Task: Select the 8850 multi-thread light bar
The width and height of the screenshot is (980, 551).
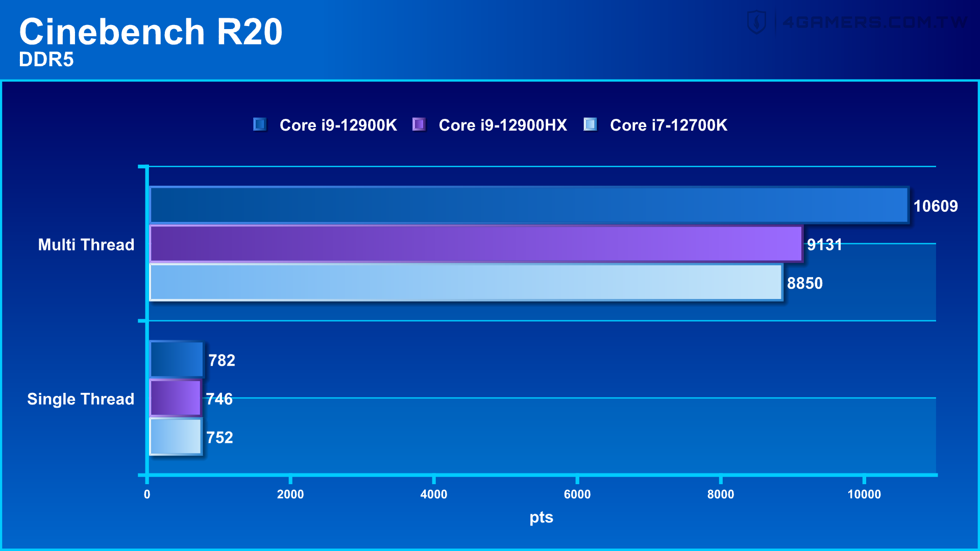Action: (x=466, y=282)
